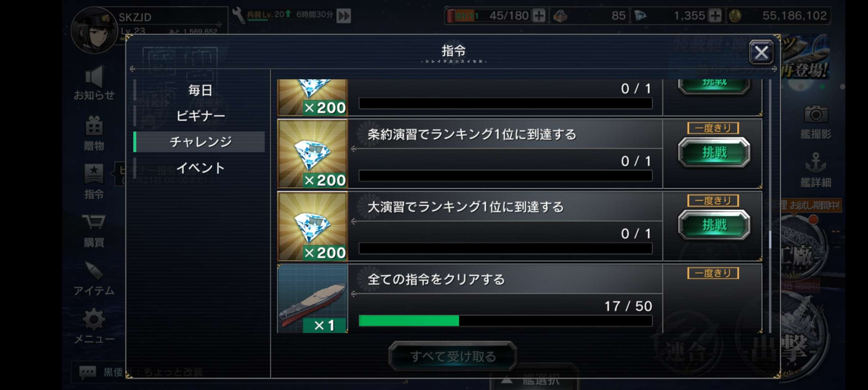Add diamonds with the plus next to 1,355
The width and height of the screenshot is (868, 390).
coord(715,15)
